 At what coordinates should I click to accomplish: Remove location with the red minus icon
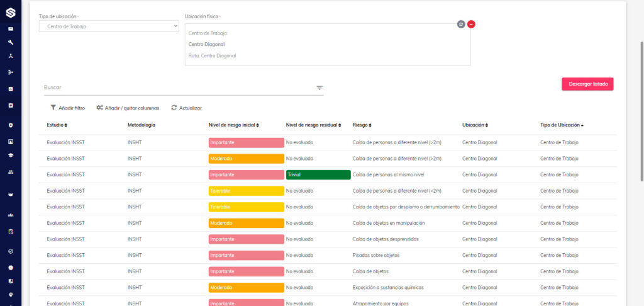pyautogui.click(x=471, y=25)
